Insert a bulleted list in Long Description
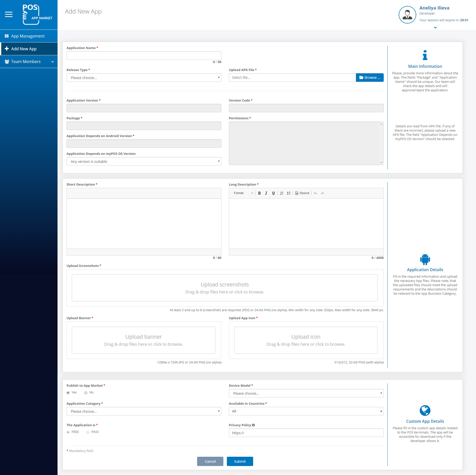This screenshot has height=475, width=476. [288, 193]
